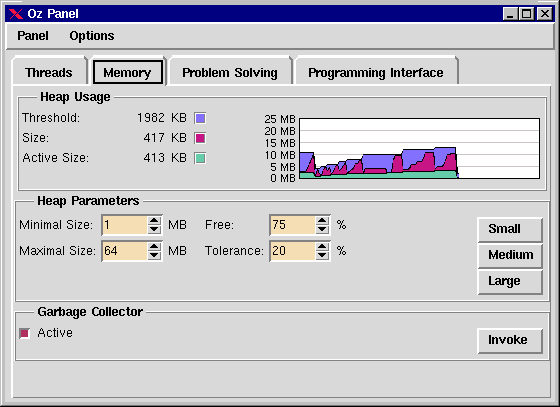
Task: Click the X logo icon in title bar
Action: point(16,14)
